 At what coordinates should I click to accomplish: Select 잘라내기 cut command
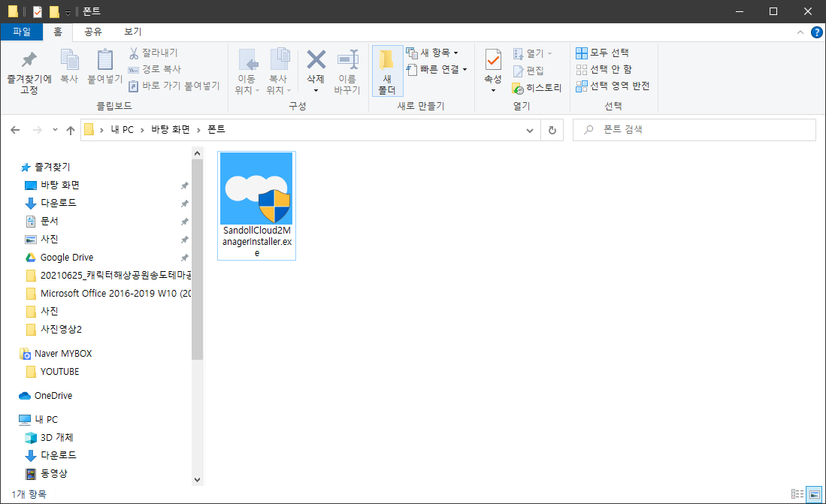coord(154,53)
